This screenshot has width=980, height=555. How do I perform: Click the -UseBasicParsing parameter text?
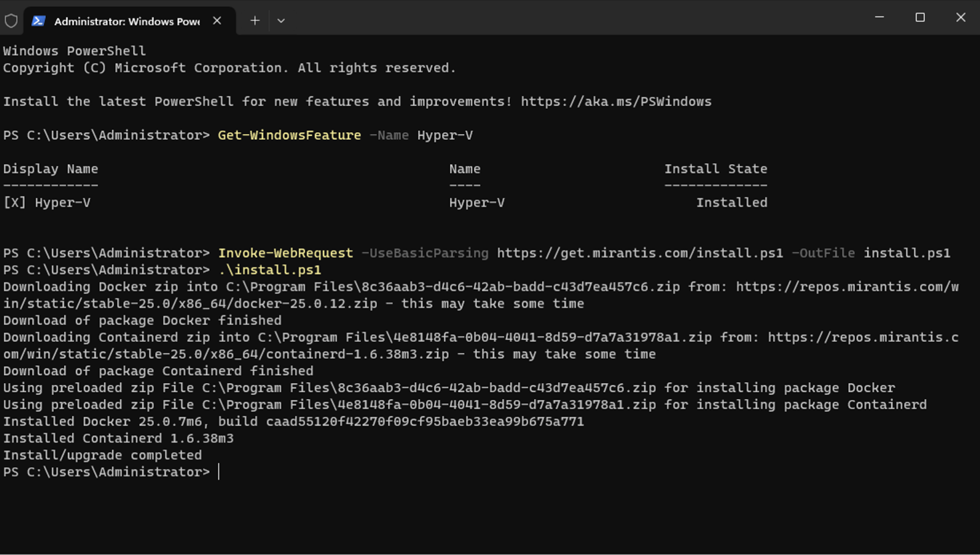[x=425, y=253]
